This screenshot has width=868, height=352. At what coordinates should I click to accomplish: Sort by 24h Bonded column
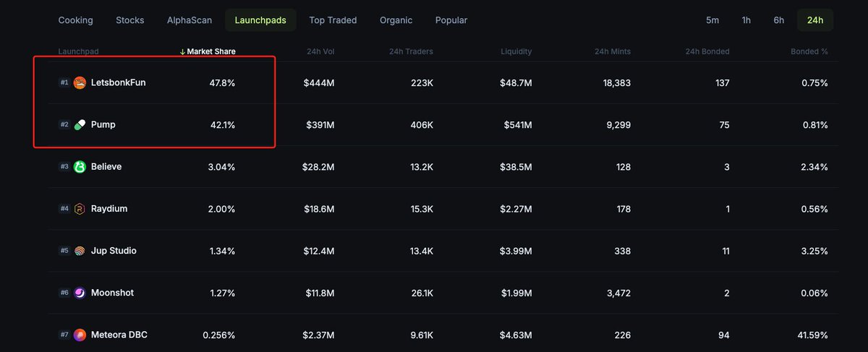tap(707, 51)
